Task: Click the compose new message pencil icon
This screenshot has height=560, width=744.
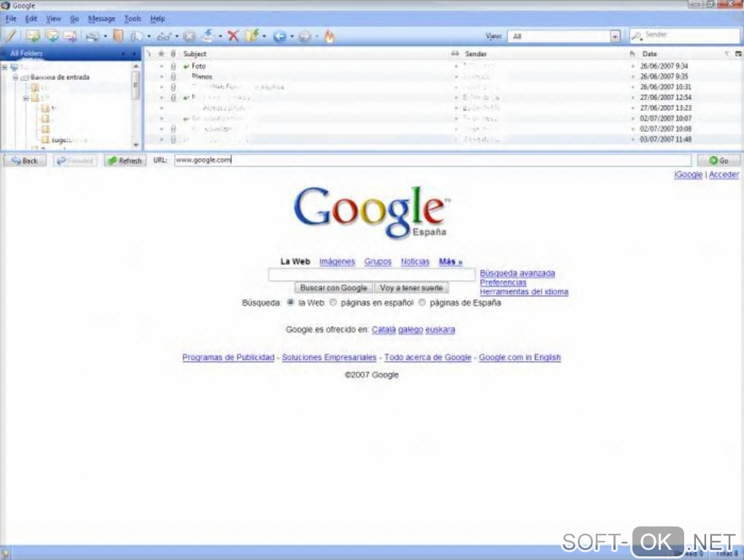Action: (11, 36)
